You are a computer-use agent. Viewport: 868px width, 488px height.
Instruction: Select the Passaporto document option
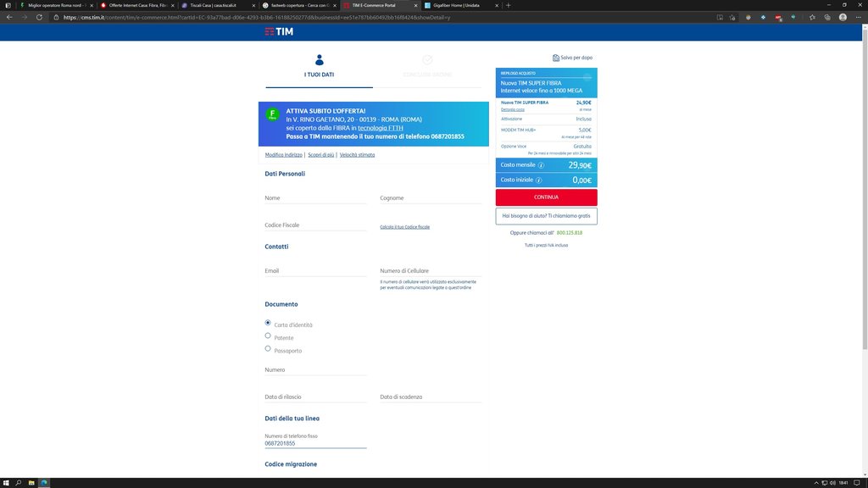coord(268,348)
